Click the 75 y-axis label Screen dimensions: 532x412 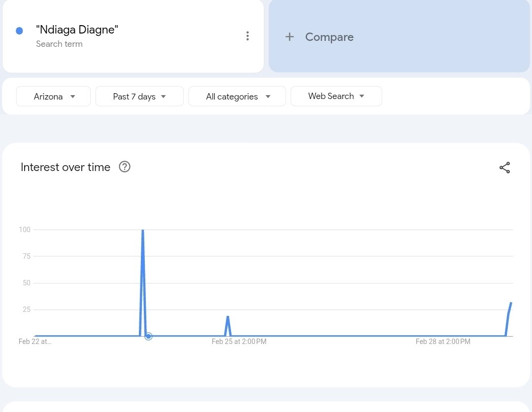point(27,256)
